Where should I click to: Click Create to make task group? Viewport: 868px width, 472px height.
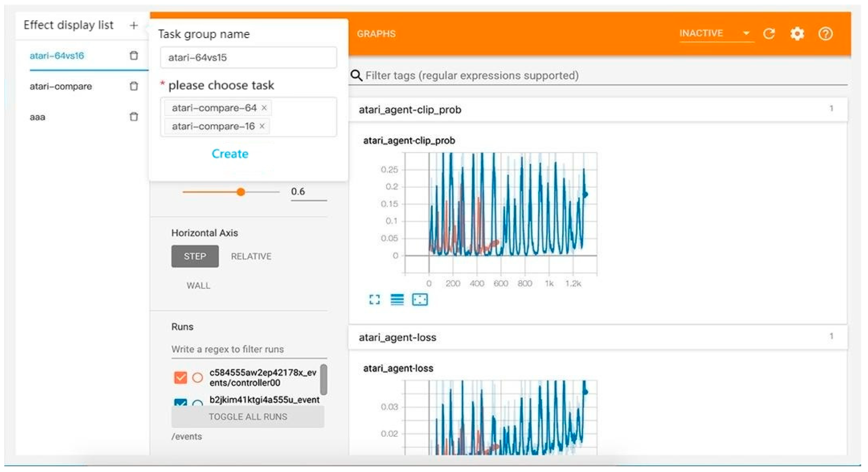(230, 154)
